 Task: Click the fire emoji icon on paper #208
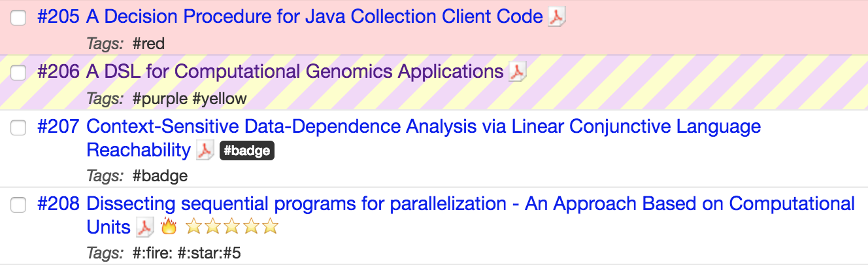pos(169,227)
